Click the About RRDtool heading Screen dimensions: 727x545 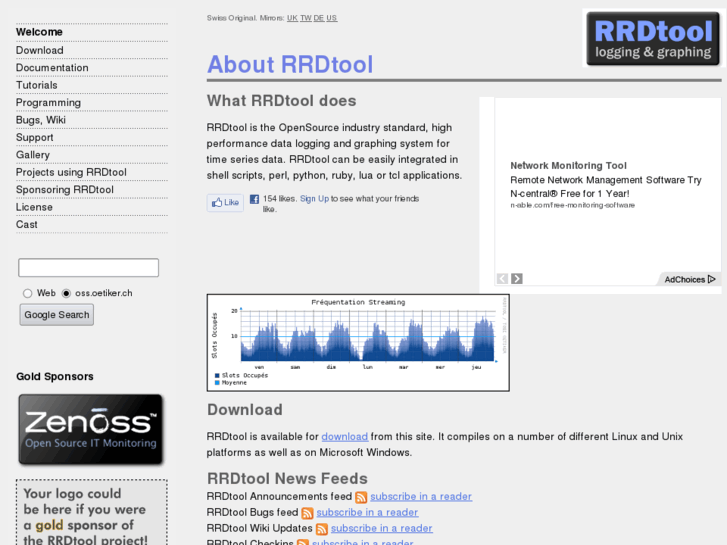(x=290, y=64)
